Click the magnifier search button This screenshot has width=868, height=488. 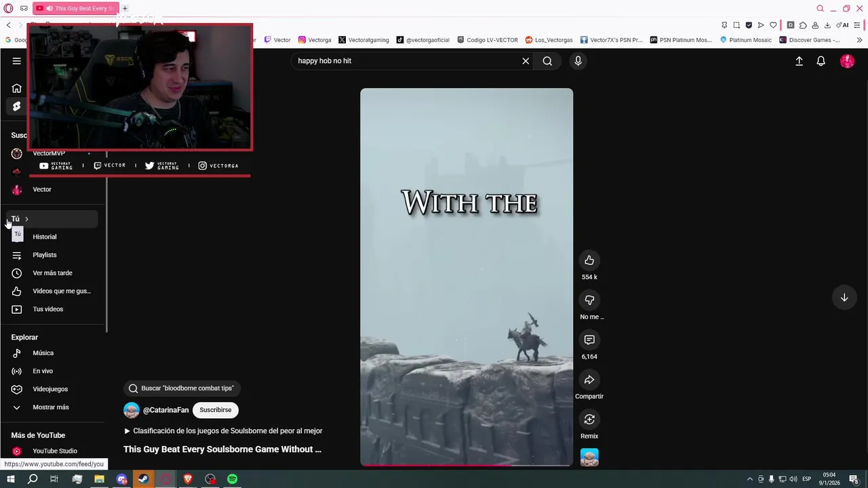coord(547,61)
